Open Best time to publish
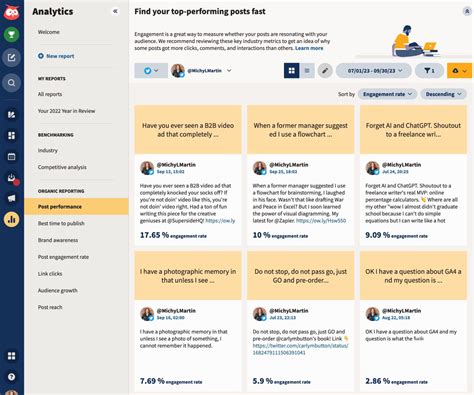The width and height of the screenshot is (474, 395). point(61,223)
